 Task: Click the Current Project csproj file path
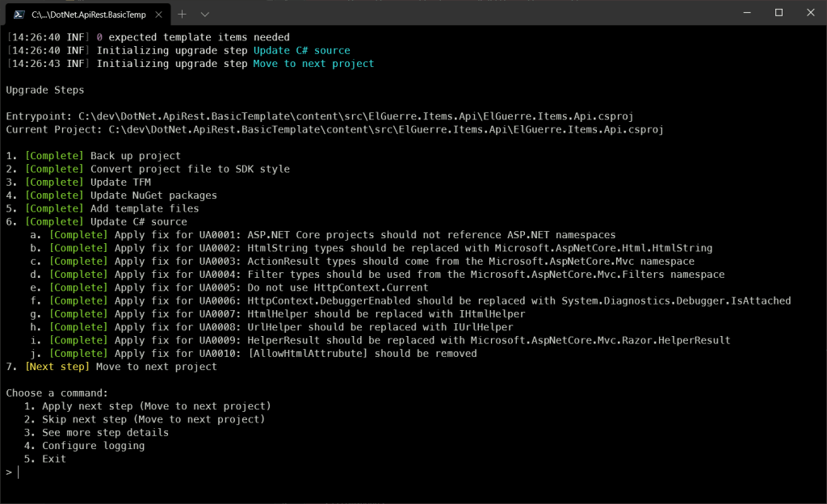pyautogui.click(x=386, y=129)
